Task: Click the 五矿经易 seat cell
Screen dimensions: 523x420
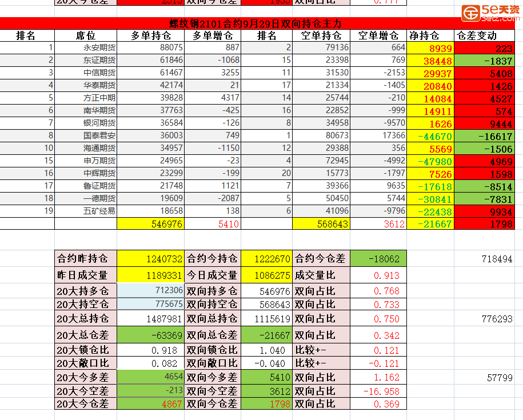Action: click(x=86, y=211)
